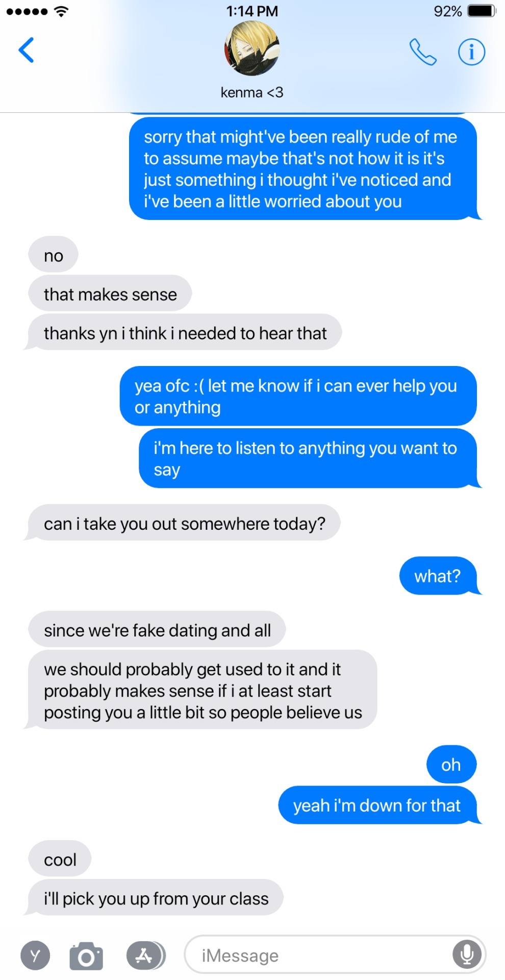This screenshot has width=505, height=980.
Task: Tap the Wi-Fi signal icon
Action: coord(61,11)
